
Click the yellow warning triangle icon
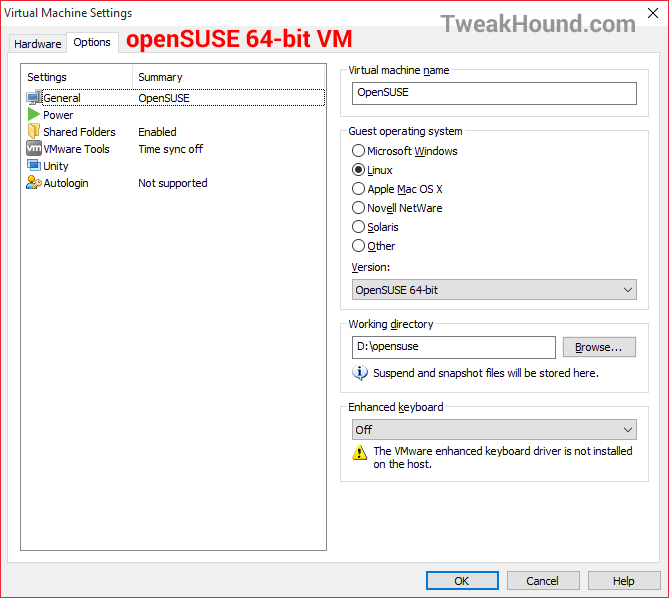(x=360, y=452)
